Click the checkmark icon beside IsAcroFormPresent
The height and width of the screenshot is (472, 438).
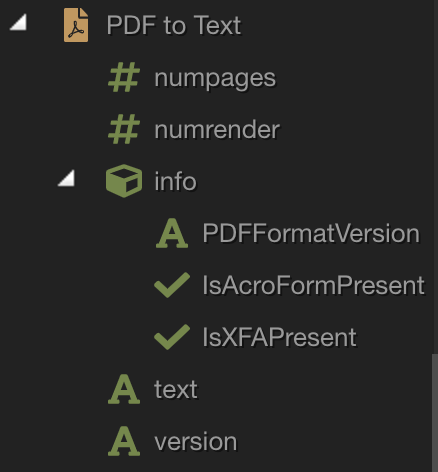[x=172, y=285]
